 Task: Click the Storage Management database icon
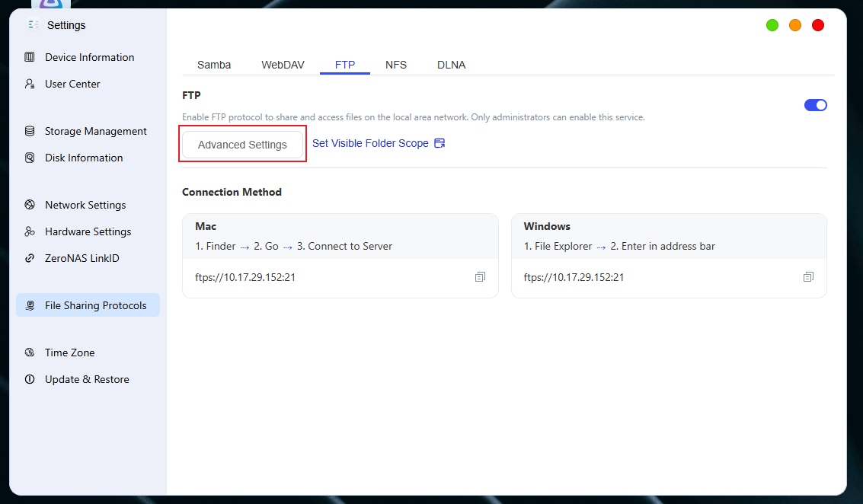pos(30,131)
